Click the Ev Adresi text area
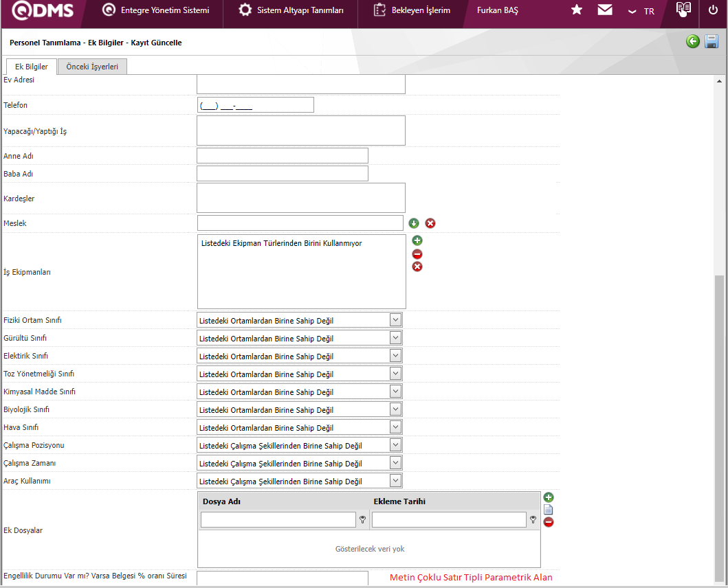 [x=301, y=84]
